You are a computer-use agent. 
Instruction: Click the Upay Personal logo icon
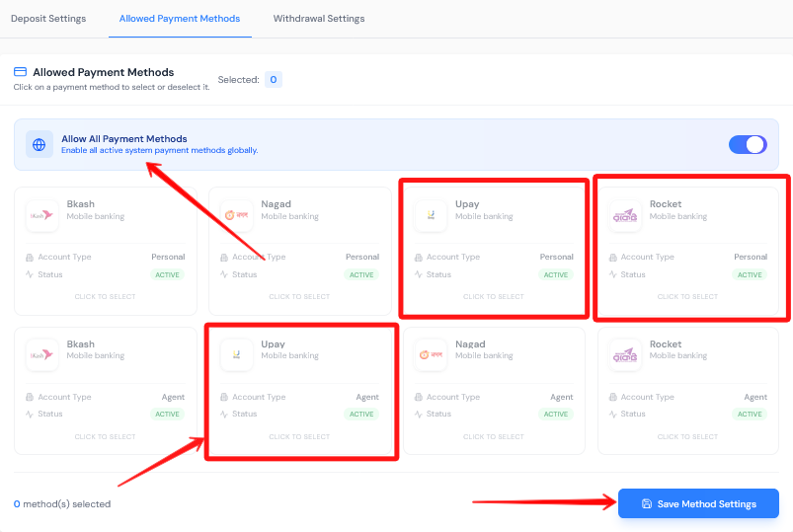tap(431, 214)
